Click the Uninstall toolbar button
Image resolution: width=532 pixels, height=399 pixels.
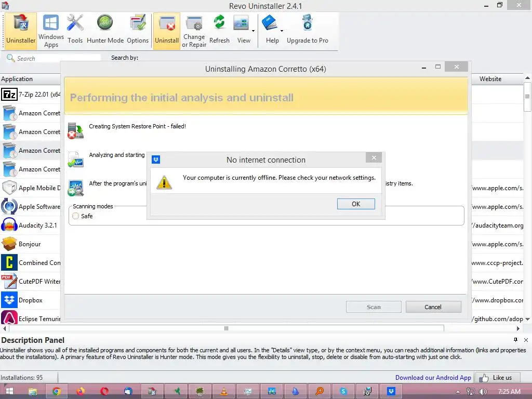[167, 31]
